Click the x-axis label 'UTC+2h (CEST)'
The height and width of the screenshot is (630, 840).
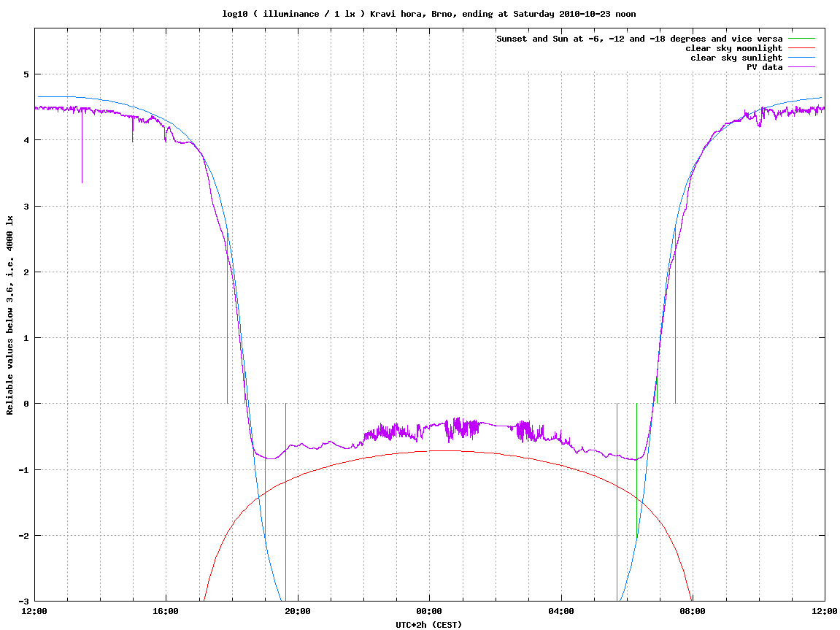coord(428,625)
